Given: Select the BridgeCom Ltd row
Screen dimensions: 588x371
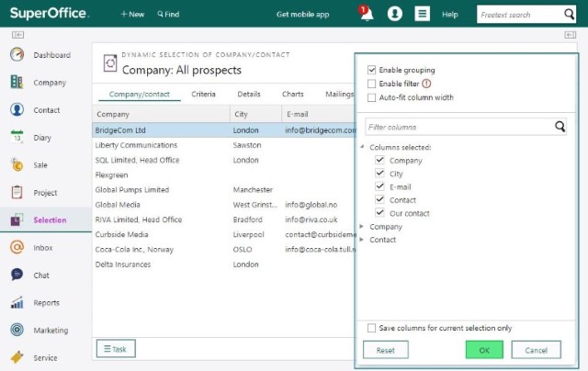Looking at the screenshot, I should click(x=223, y=130).
